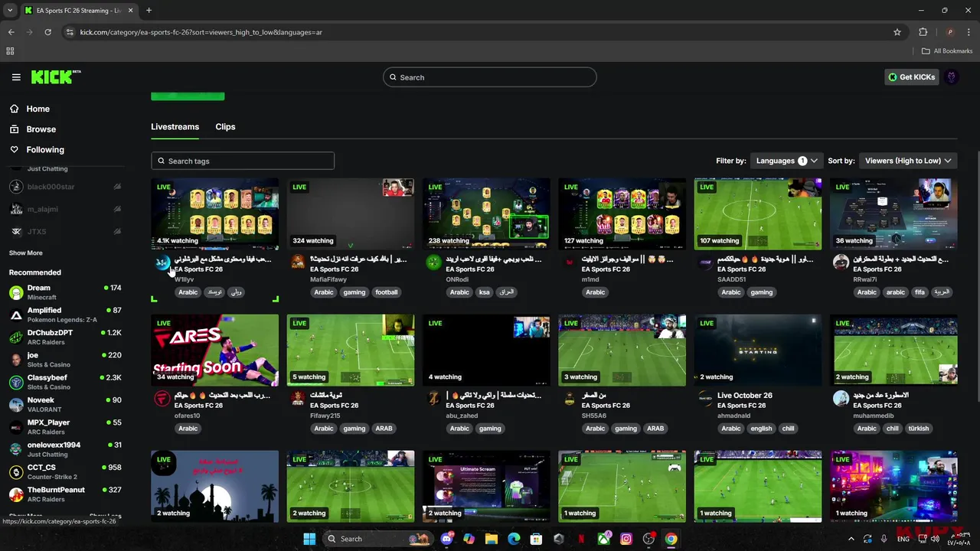Click the türkish tag under muhammedib
Screen dimensions: 980x551
click(918, 429)
